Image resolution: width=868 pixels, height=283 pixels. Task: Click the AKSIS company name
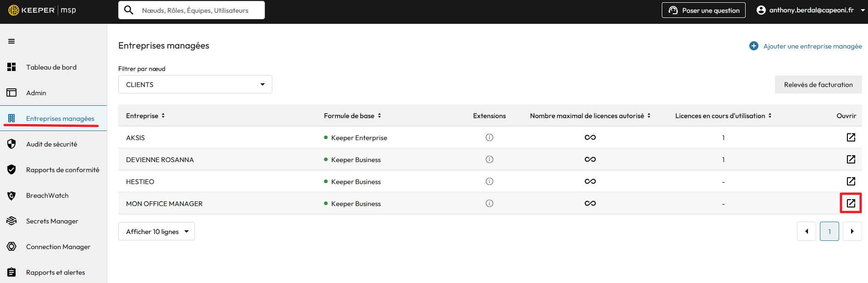tap(135, 138)
